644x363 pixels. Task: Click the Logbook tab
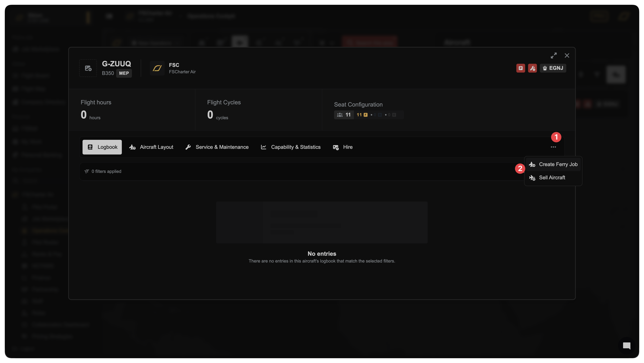click(x=102, y=147)
